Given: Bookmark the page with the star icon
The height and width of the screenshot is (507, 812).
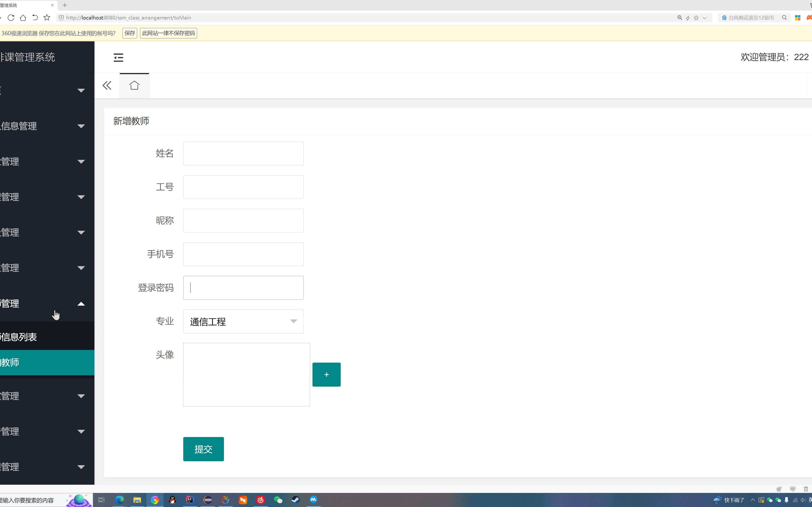Looking at the screenshot, I should pyautogui.click(x=47, y=18).
